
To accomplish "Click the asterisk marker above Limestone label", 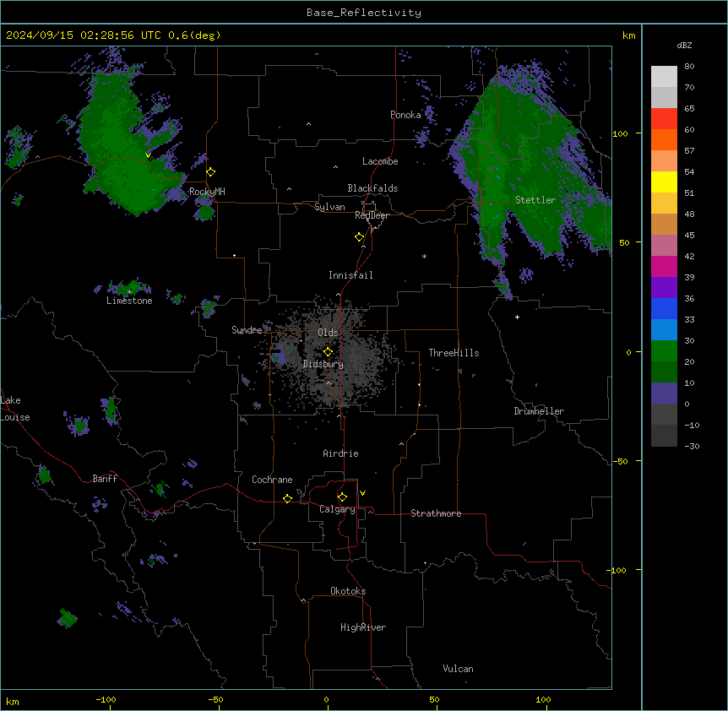I will [x=130, y=291].
